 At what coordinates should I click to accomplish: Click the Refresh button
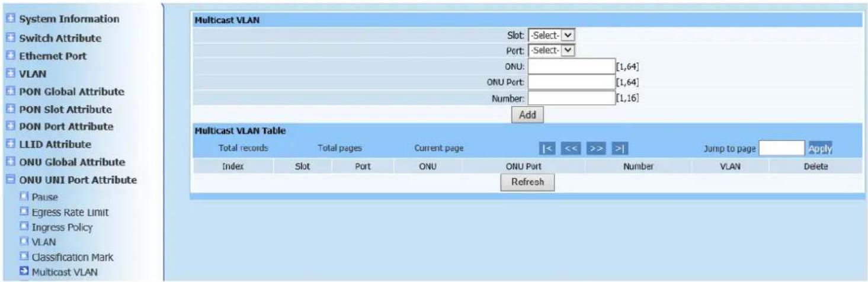pos(527,182)
